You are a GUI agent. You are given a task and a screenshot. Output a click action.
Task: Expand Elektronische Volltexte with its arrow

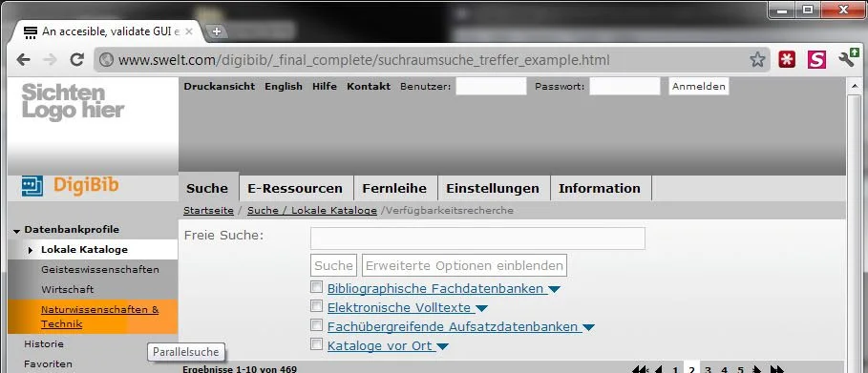coord(481,308)
